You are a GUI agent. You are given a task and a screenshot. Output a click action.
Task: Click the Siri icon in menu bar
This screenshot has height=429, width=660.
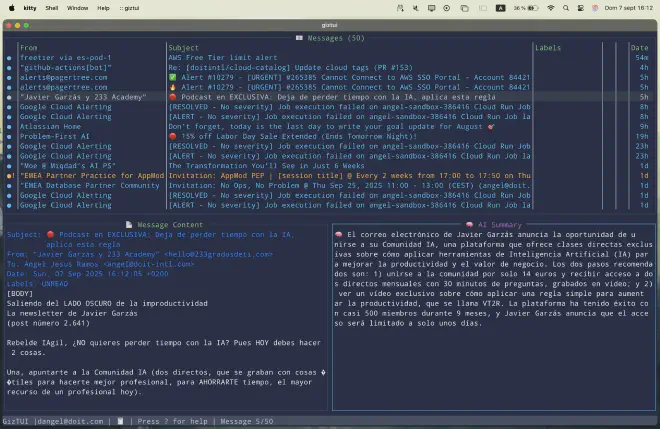click(595, 8)
